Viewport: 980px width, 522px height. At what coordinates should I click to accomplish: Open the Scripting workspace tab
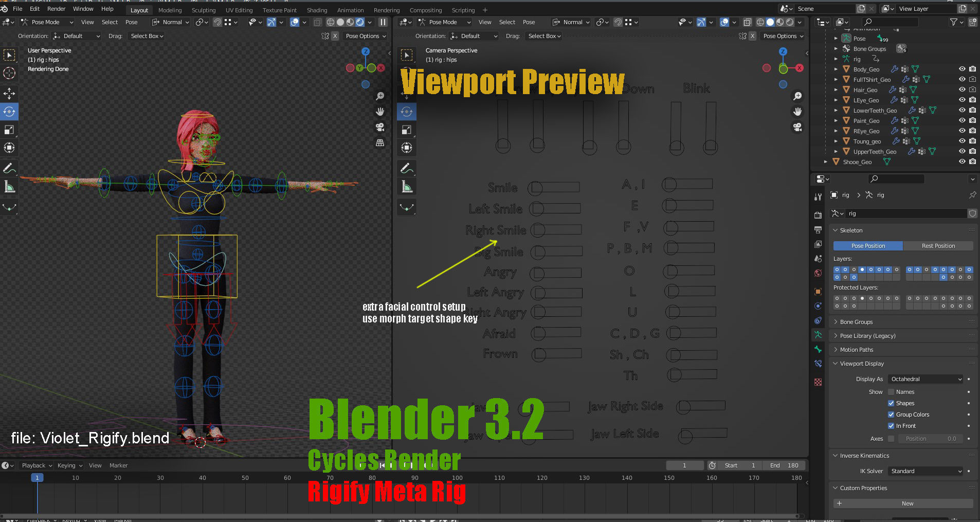click(x=463, y=10)
